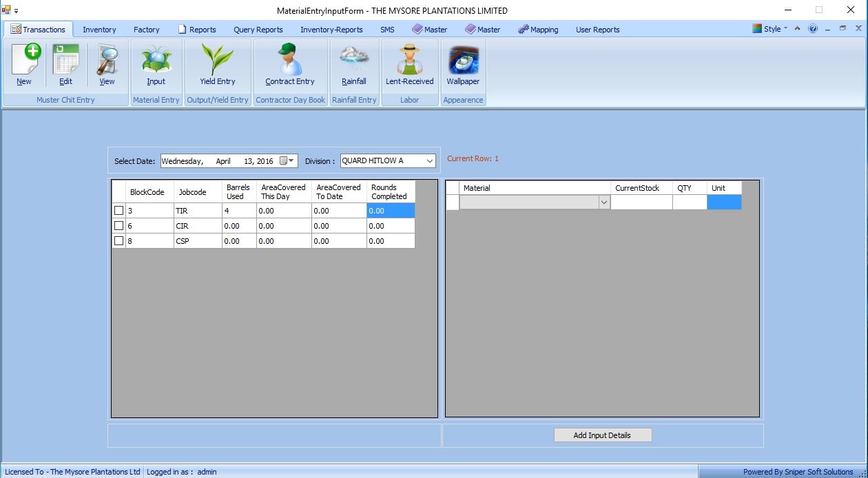Open the Style color theme menu
Screen dimensions: 868x478
click(x=770, y=29)
